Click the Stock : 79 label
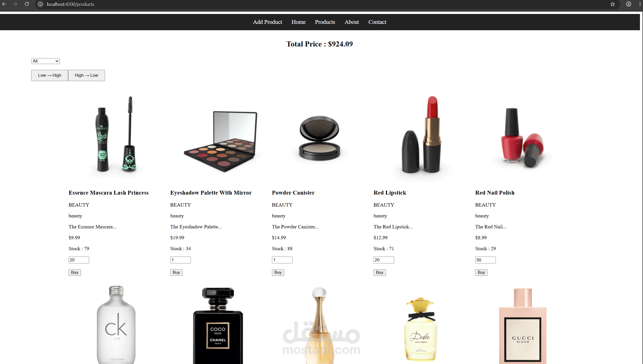Screen dimensions: 643x364 (79, 249)
